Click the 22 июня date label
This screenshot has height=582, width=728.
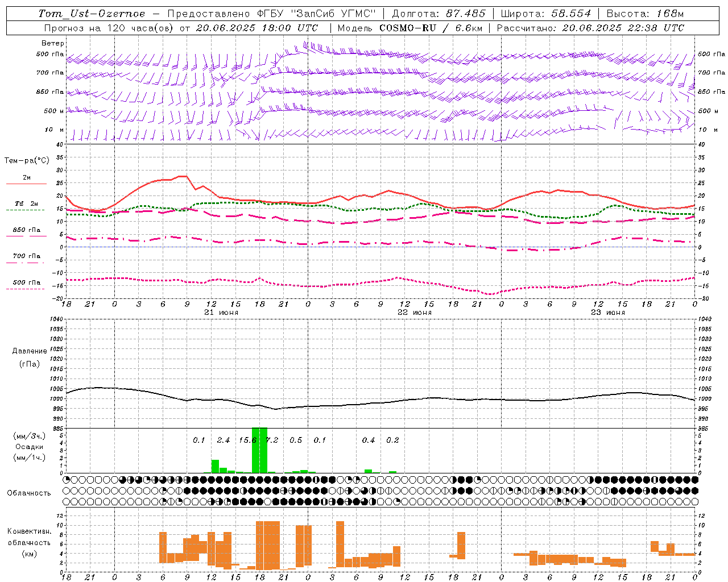coord(415,313)
